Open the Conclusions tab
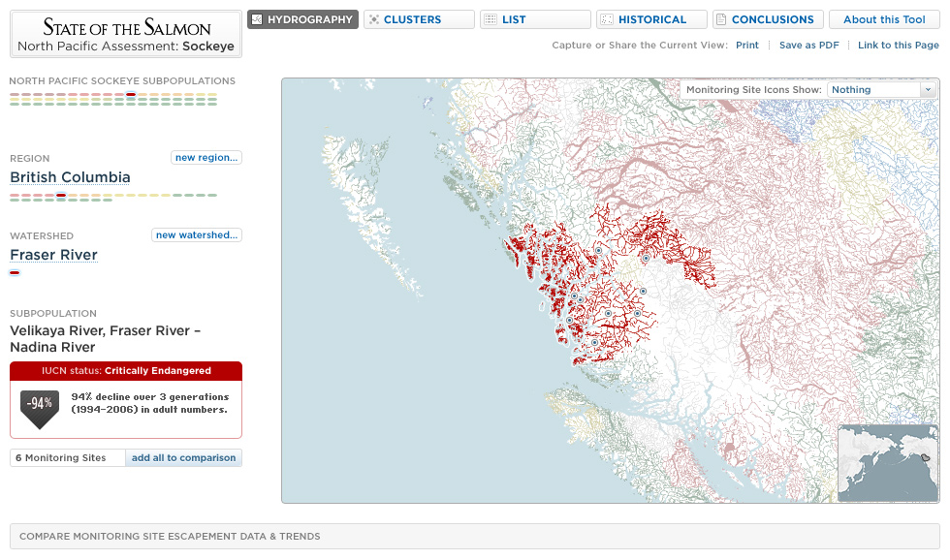The image size is (950, 560). pyautogui.click(x=768, y=19)
